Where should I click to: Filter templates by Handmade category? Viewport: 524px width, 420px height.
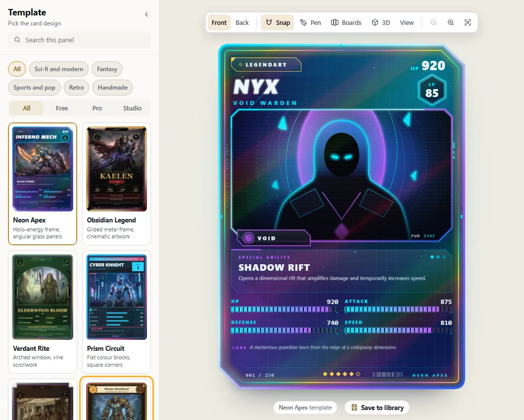tap(113, 88)
